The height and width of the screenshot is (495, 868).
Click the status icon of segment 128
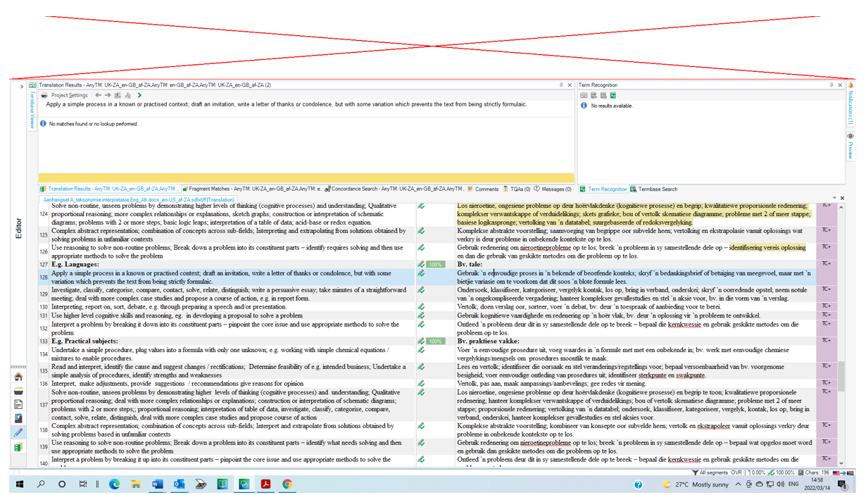[421, 273]
